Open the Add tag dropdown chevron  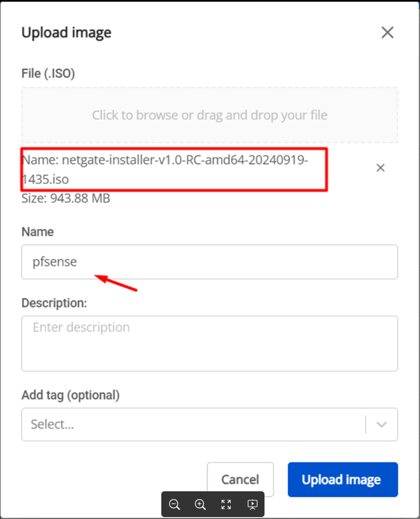381,424
